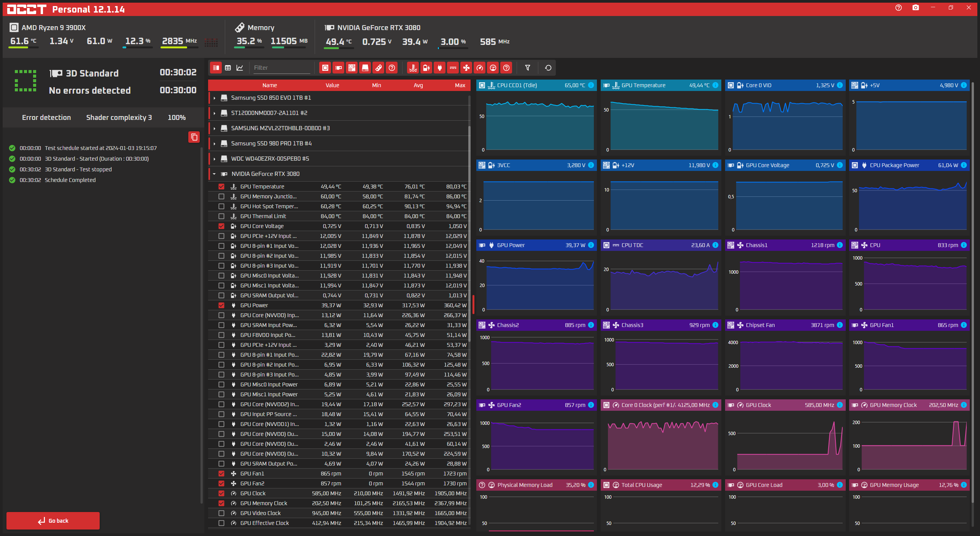Check the GPU Video Clock sensor
980x536 pixels.
pos(221,513)
